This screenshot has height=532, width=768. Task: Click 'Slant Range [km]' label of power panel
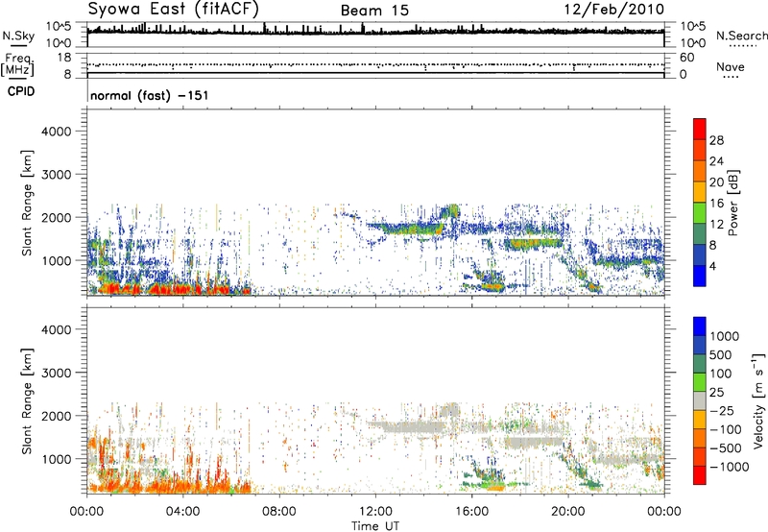(x=27, y=203)
